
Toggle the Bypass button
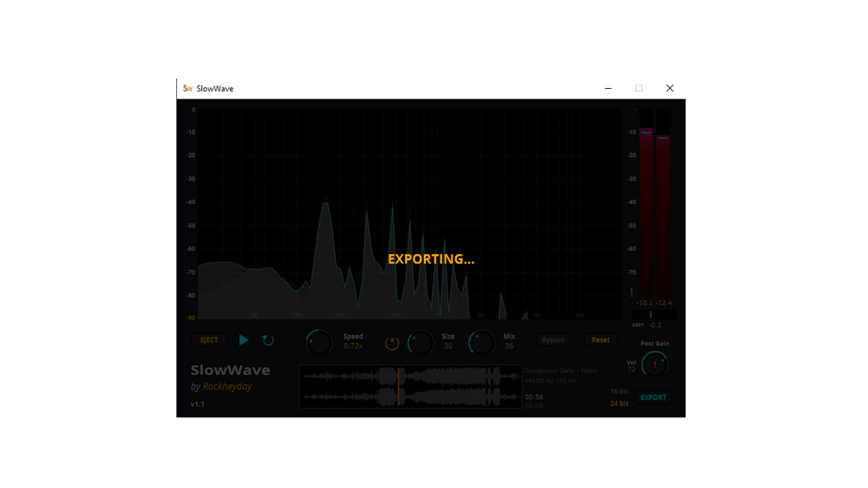[553, 339]
